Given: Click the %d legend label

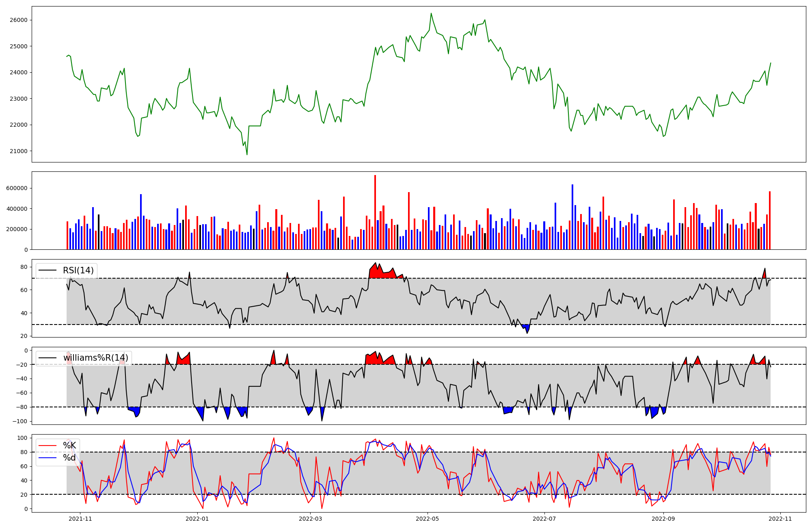Looking at the screenshot, I should click(x=69, y=458).
